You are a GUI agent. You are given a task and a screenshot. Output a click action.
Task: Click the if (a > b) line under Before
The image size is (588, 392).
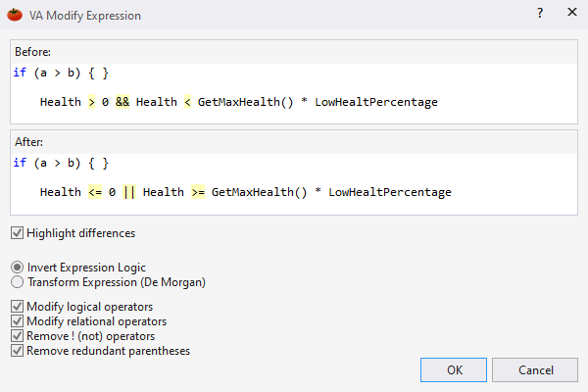pos(61,73)
